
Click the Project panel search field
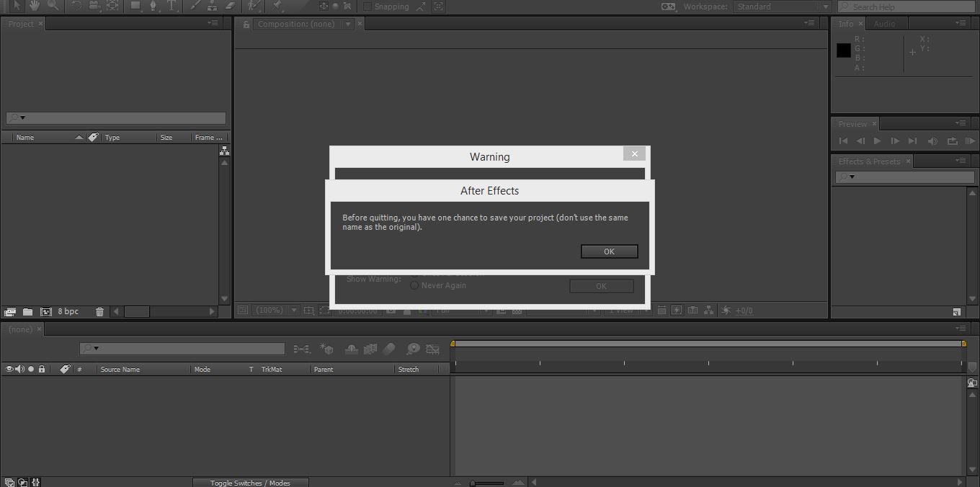[116, 117]
